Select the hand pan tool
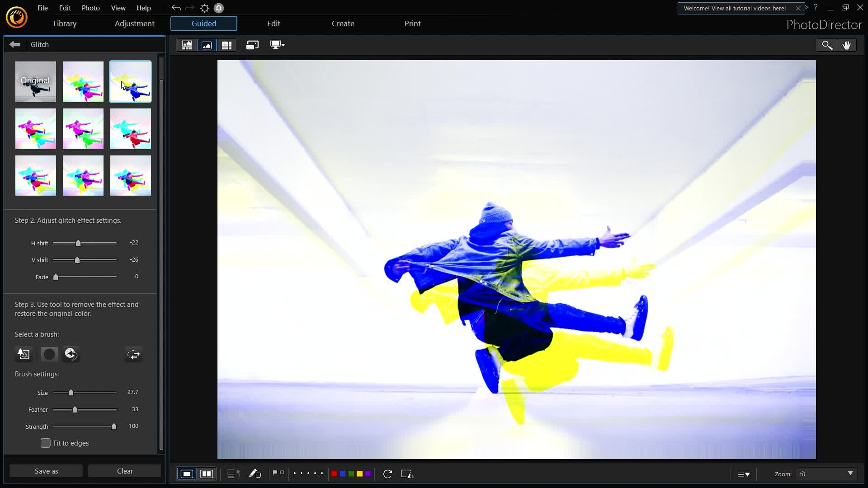The height and width of the screenshot is (488, 868). pos(846,45)
